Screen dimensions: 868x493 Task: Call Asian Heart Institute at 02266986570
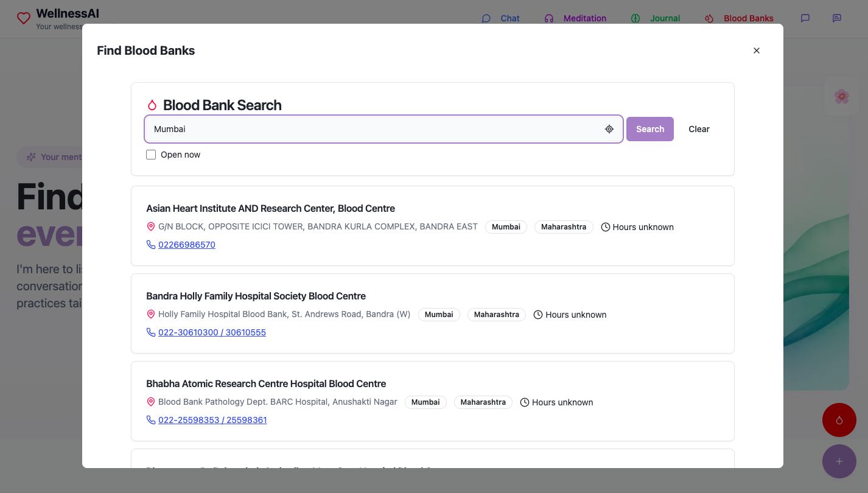pyautogui.click(x=187, y=245)
